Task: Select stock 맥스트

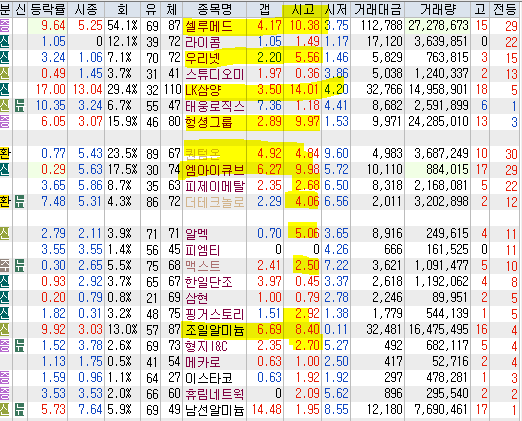Action: point(203,266)
